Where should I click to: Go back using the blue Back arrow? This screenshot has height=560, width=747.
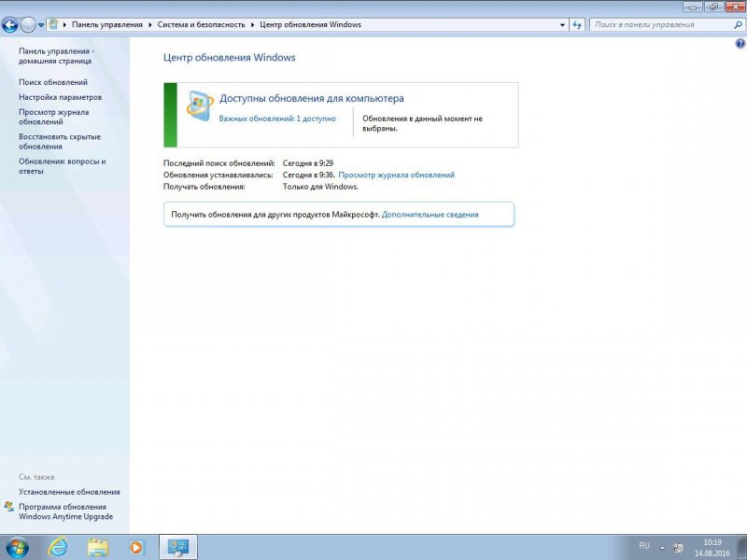9,25
